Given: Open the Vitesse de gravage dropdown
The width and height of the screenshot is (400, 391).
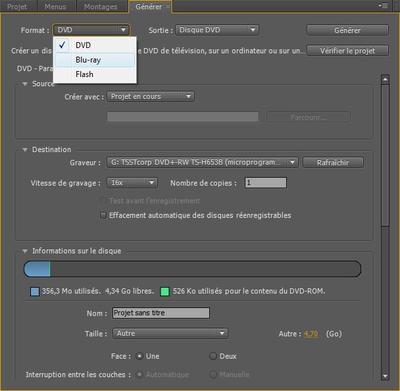Looking at the screenshot, I should 132,183.
